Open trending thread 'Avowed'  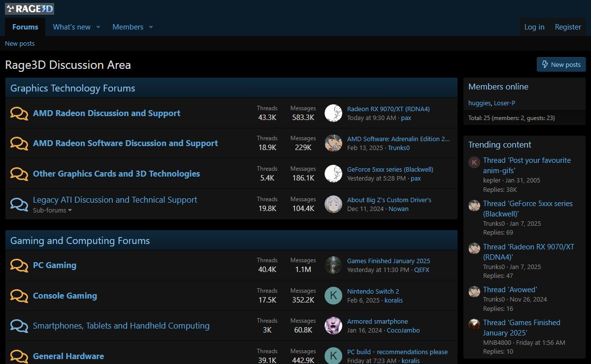click(510, 290)
